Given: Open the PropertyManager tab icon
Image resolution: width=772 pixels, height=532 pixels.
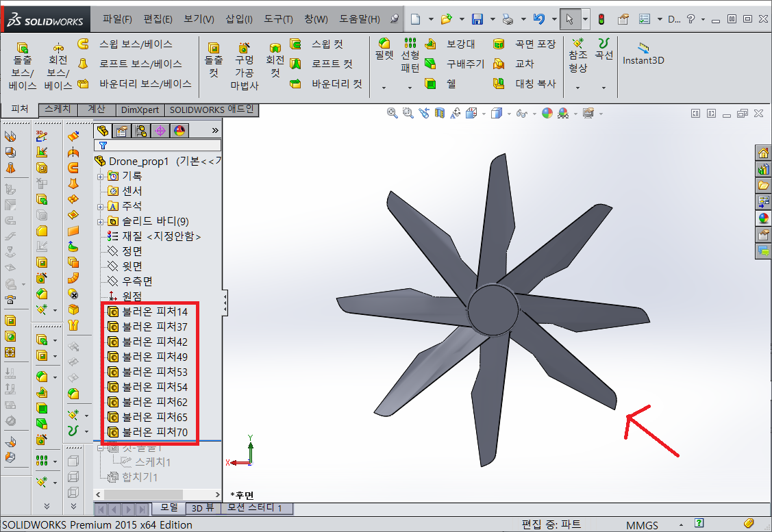Looking at the screenshot, I should 122,130.
